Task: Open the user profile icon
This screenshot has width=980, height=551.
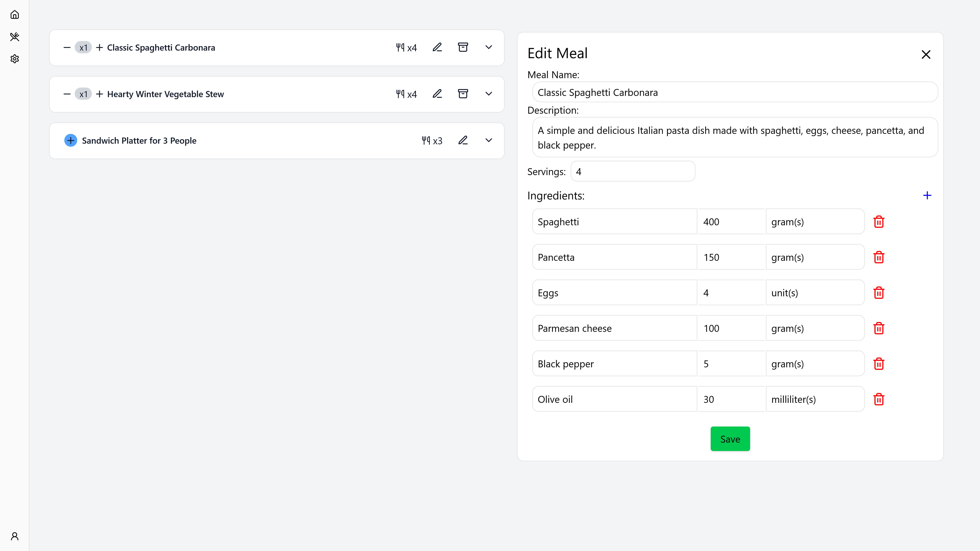Action: coord(14,536)
